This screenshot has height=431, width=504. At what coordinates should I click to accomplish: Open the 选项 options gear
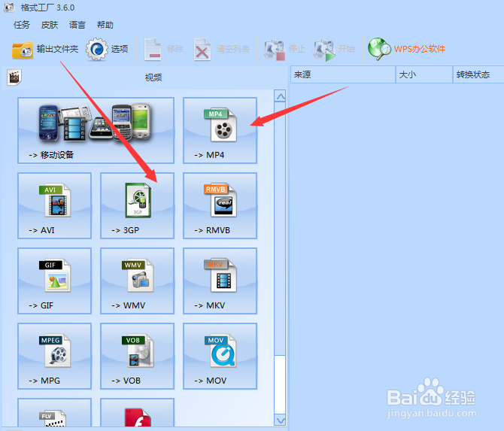107,49
